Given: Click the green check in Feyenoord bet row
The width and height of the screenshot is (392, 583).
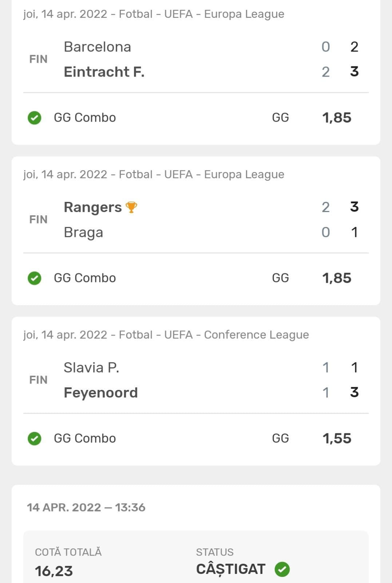Looking at the screenshot, I should point(35,438).
